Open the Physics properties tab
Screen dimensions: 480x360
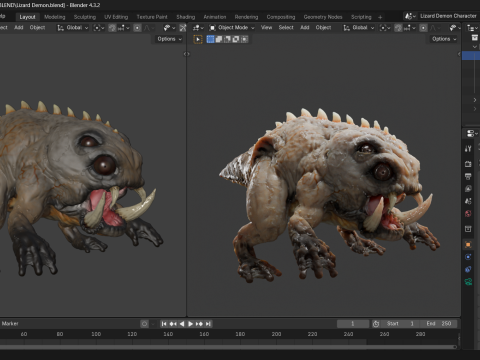pyautogui.click(x=468, y=257)
